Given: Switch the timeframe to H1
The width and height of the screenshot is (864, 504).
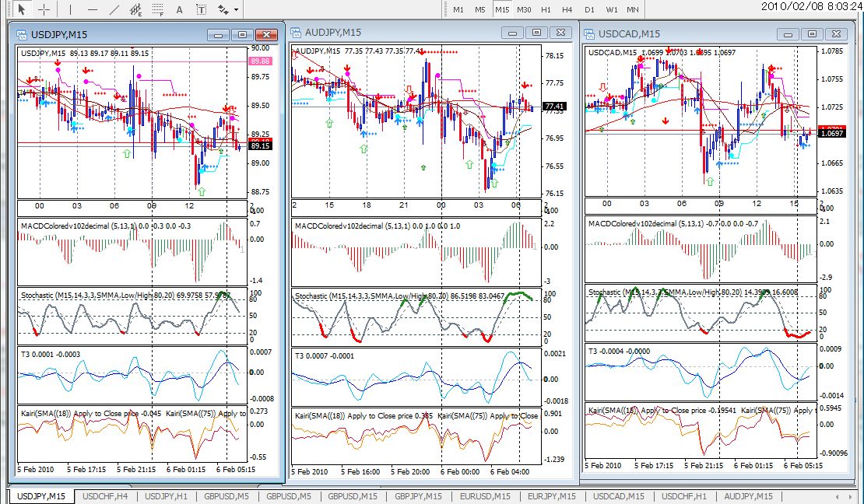Looking at the screenshot, I should point(546,9).
